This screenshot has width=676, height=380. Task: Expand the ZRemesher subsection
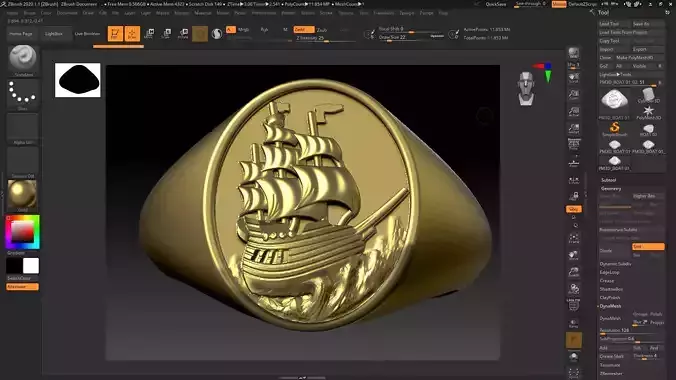[x=611, y=374]
